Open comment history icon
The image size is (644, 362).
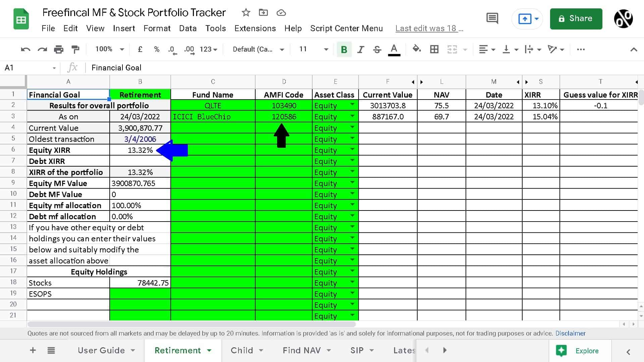point(492,18)
